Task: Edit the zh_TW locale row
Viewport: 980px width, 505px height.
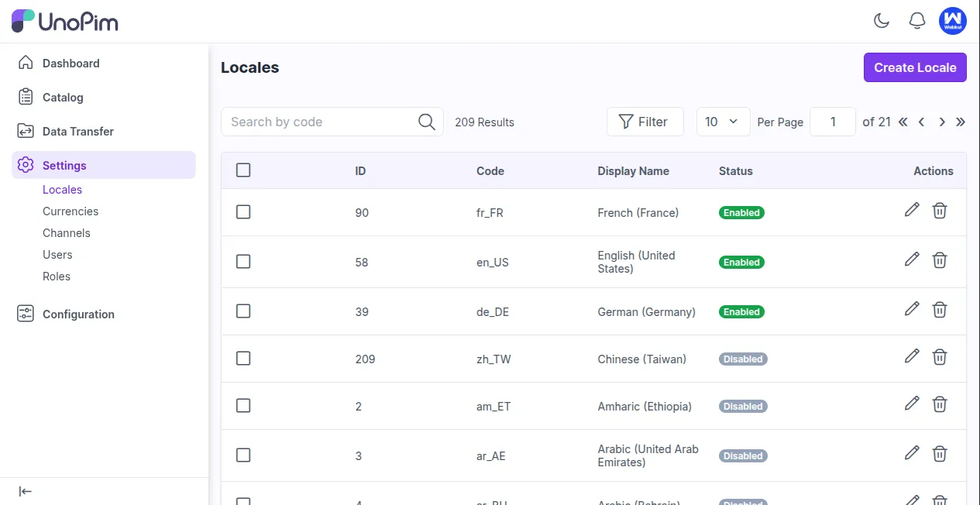Action: coord(912,356)
